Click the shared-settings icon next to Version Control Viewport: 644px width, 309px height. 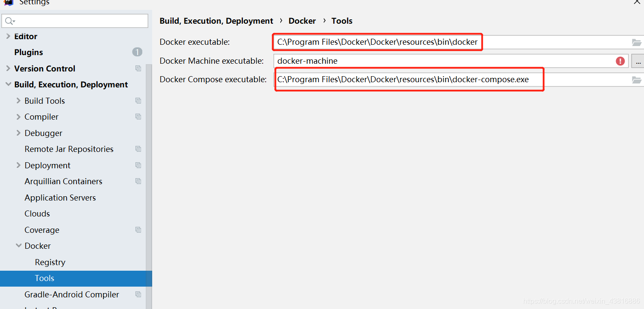pyautogui.click(x=138, y=68)
